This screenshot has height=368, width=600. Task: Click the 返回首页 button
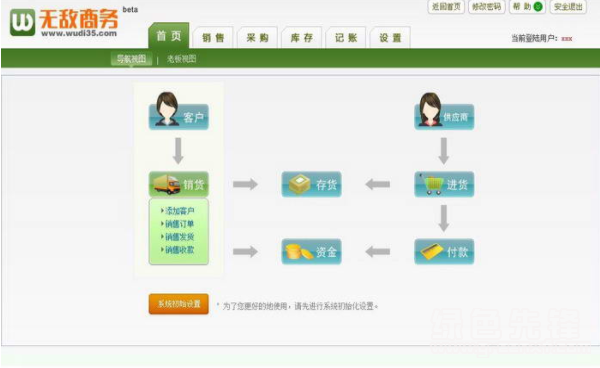pos(446,7)
